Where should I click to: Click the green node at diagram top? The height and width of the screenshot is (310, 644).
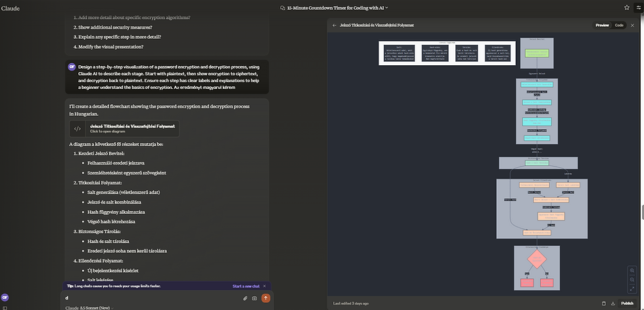[537, 53]
